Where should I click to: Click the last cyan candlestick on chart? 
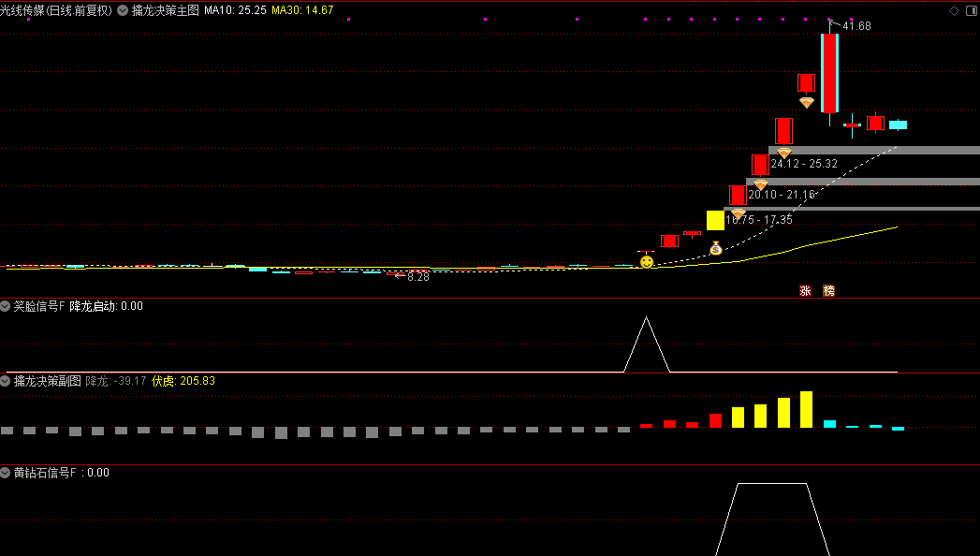[899, 124]
